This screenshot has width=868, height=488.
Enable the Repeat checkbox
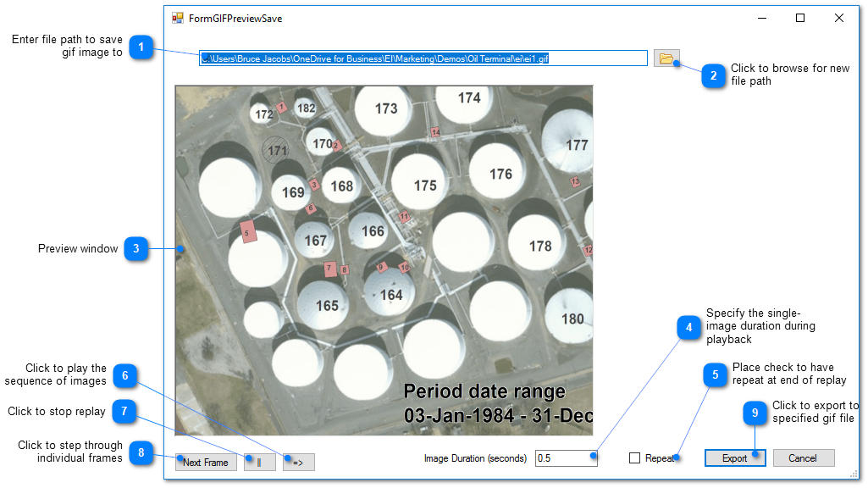click(634, 458)
